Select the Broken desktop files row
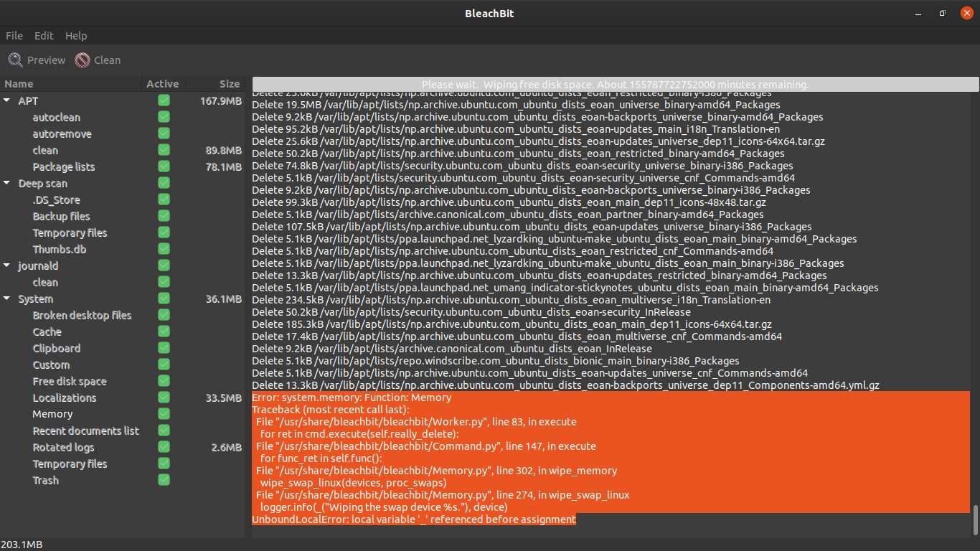980x551 pixels. click(x=123, y=315)
